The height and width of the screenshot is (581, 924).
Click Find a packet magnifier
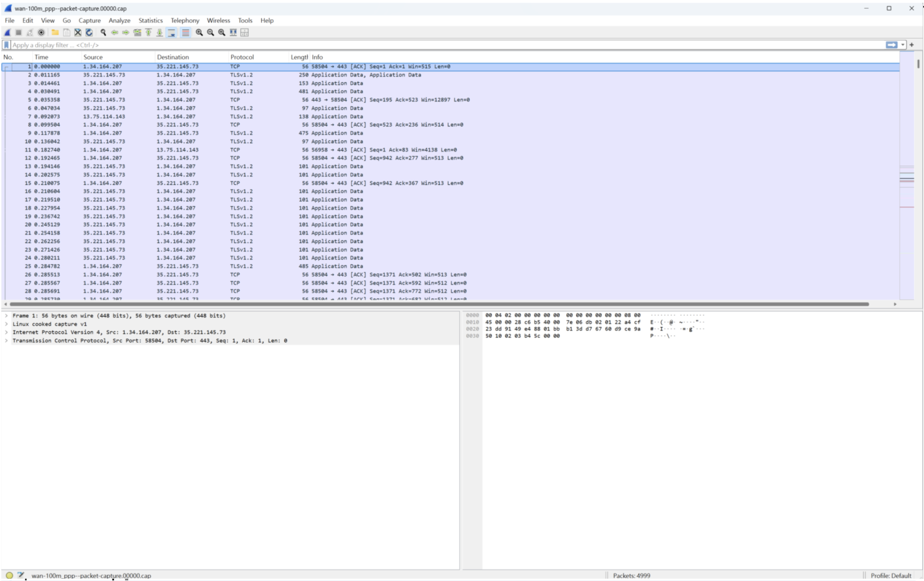[x=103, y=32]
